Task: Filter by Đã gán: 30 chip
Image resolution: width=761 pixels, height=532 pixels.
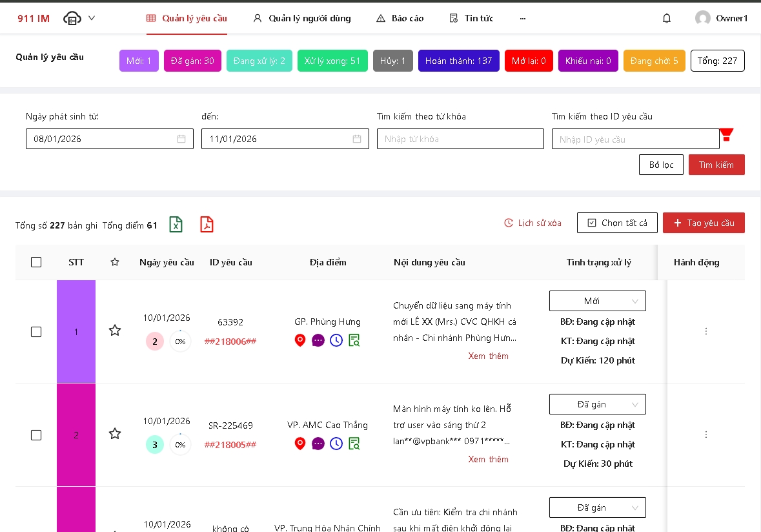Action: coord(193,61)
